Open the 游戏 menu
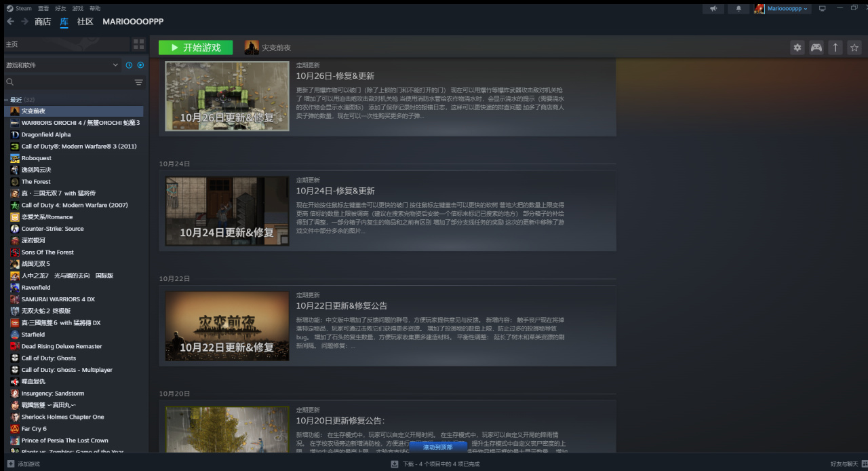Viewport: 868px width, 471px height. (x=77, y=8)
